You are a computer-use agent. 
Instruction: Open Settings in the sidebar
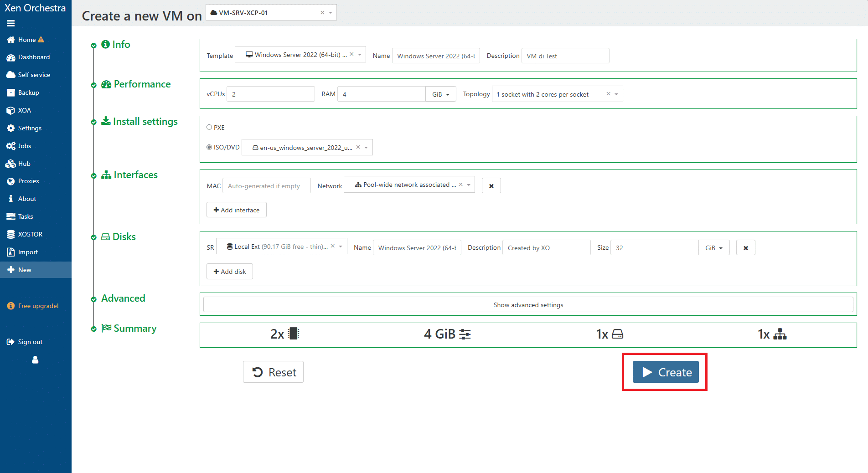pyautogui.click(x=36, y=128)
